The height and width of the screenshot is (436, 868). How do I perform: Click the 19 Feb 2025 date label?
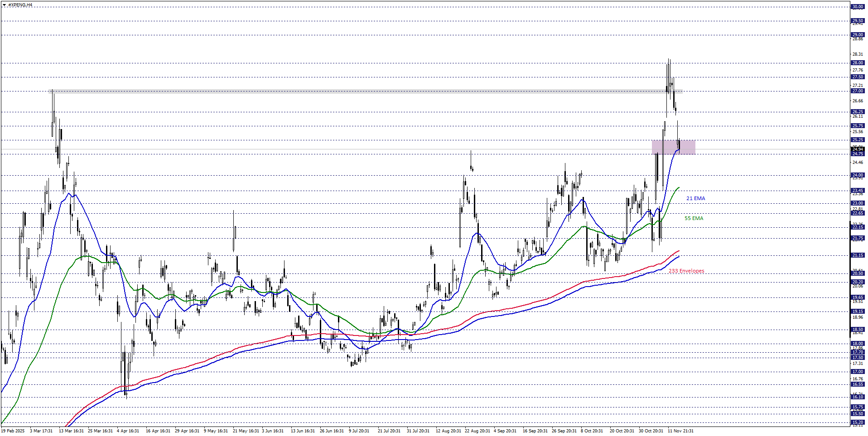(x=13, y=431)
